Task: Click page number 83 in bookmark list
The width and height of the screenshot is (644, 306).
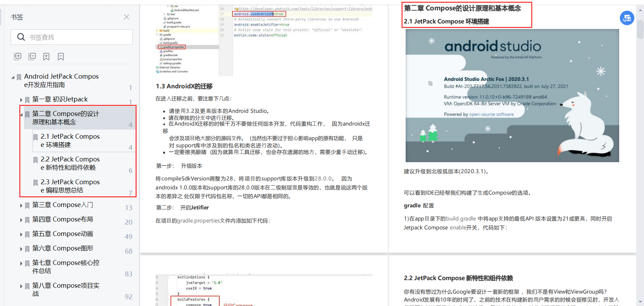Action: pos(129,274)
